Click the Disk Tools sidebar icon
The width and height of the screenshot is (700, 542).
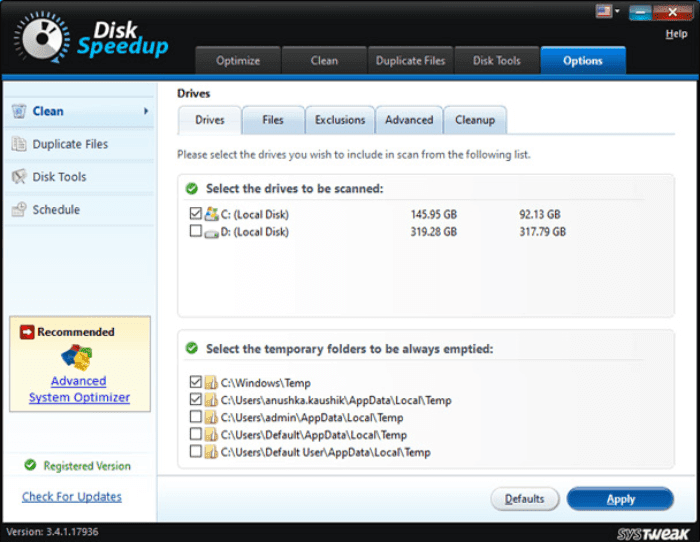pos(19,177)
